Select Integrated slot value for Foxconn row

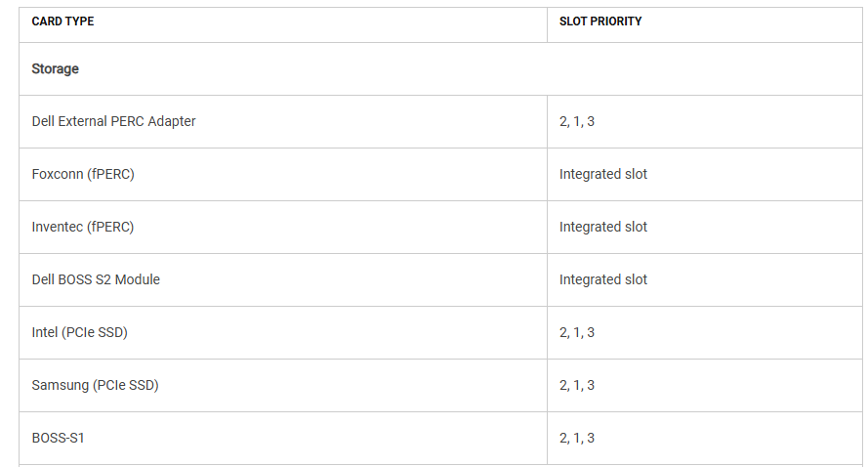(602, 175)
